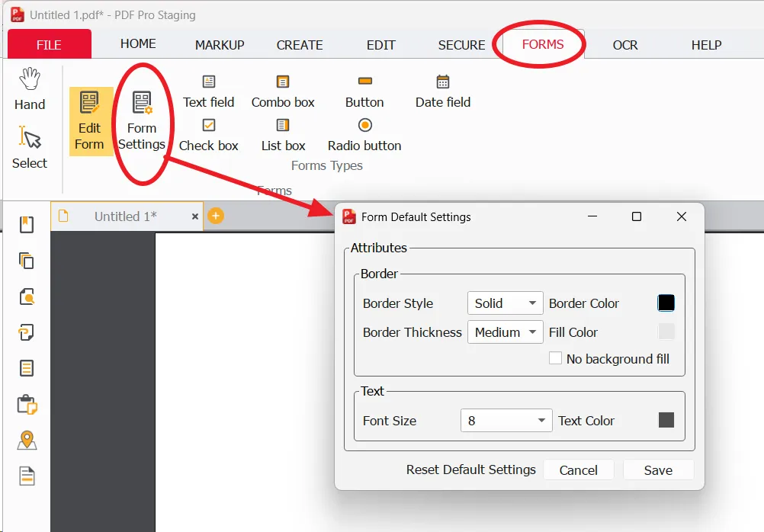Open bookmarks panel in left sidebar
The image size is (764, 532).
tap(27, 225)
